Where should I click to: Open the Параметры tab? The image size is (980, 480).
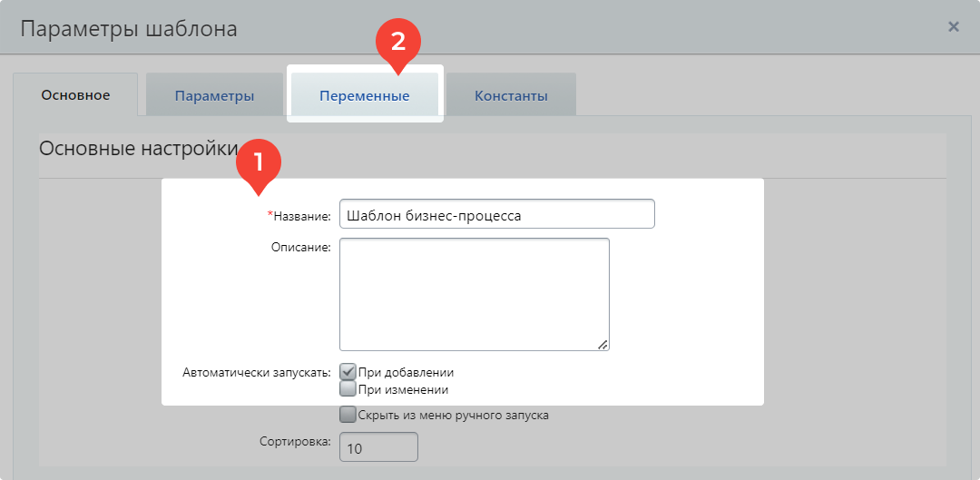coord(214,96)
